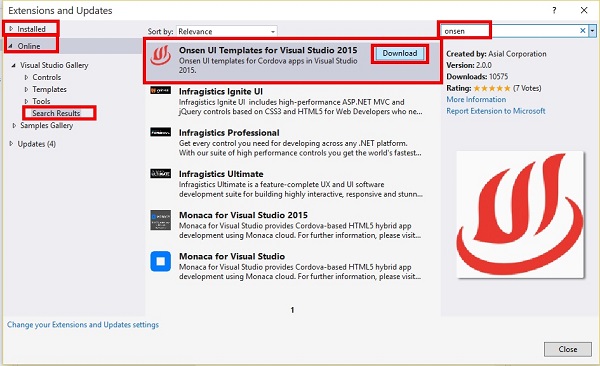
Task: Open Change your Extensions and Updates settings
Action: (83, 325)
